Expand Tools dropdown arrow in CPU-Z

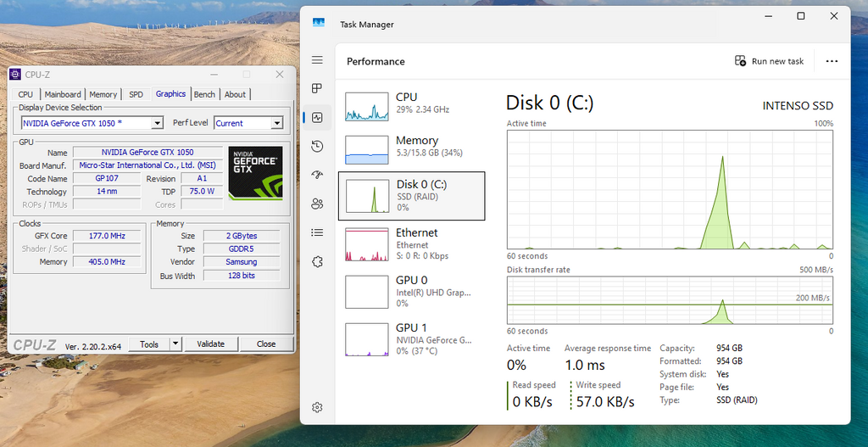(175, 344)
